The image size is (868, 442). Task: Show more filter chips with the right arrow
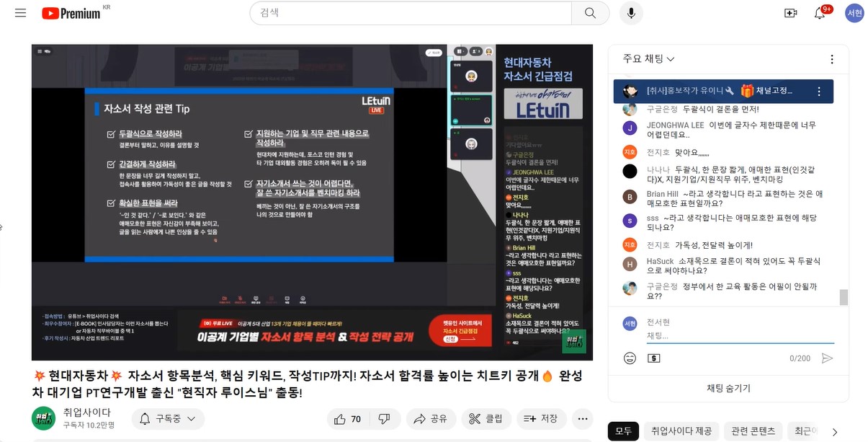(835, 431)
